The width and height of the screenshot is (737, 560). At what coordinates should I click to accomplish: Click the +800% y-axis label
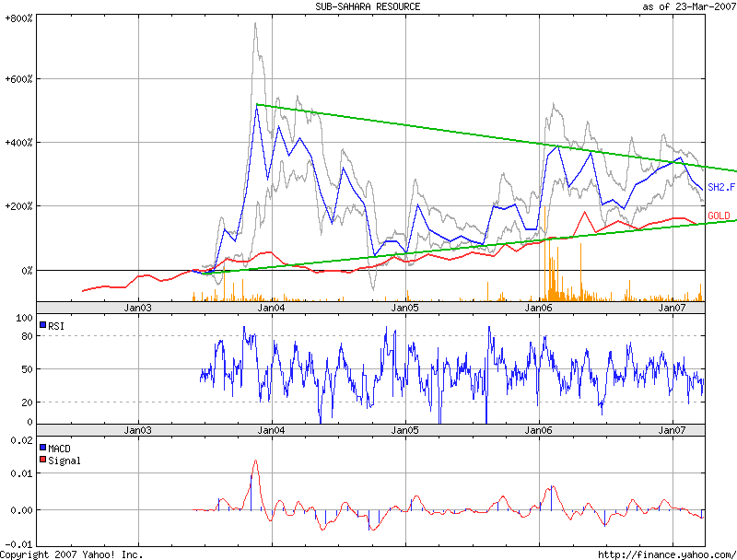click(x=18, y=17)
